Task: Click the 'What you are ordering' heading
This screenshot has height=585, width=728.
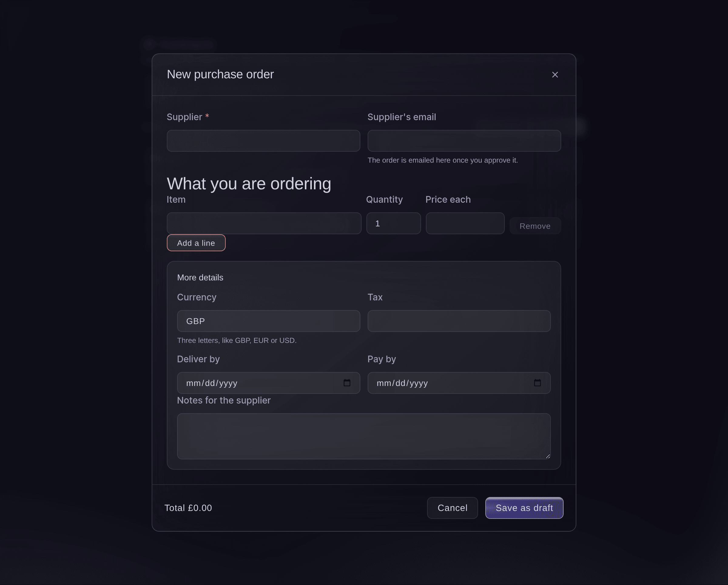Action: click(249, 184)
